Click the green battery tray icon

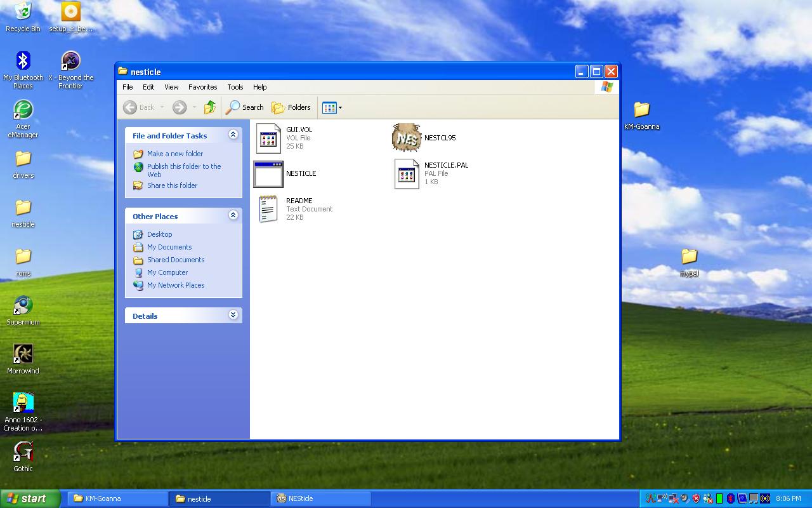pyautogui.click(x=719, y=498)
